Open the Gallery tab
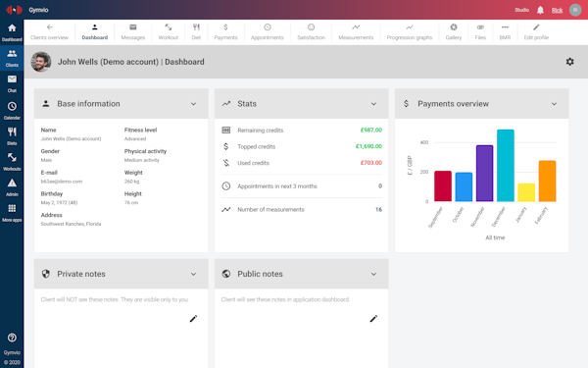Image resolution: width=588 pixels, height=368 pixels. click(x=454, y=32)
